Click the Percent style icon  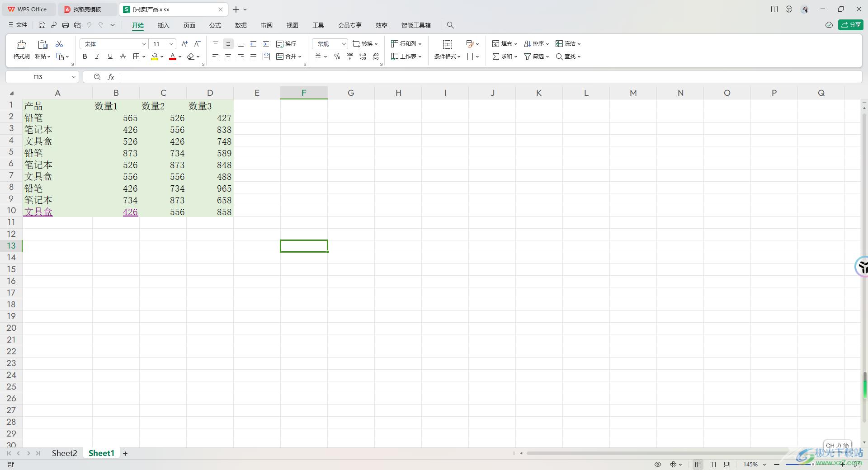click(x=337, y=56)
